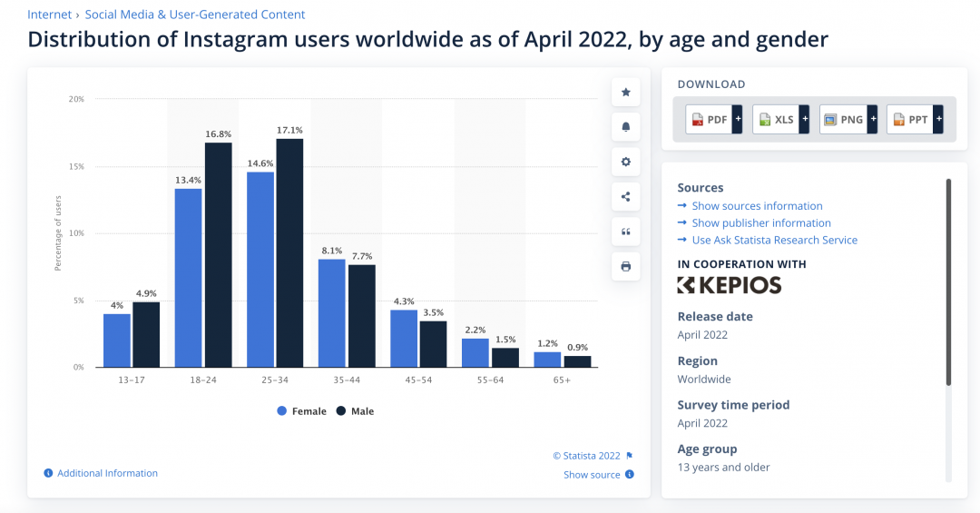Click the plus beside PPT
Image resolution: width=980 pixels, height=513 pixels.
(938, 119)
